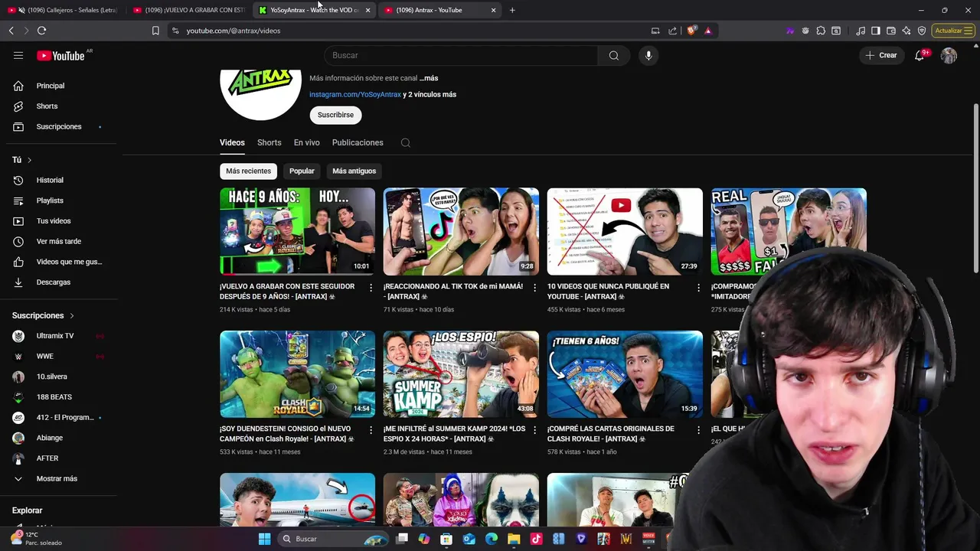Toggle the browser sidebar panel icon
980x551 pixels.
[876, 31]
